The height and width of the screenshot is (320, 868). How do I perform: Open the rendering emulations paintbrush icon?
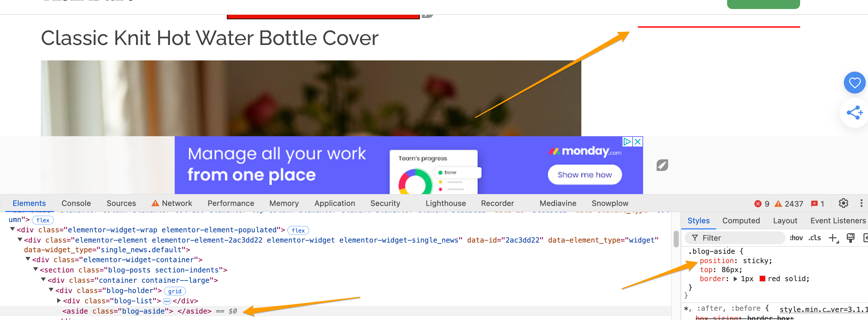pyautogui.click(x=851, y=238)
